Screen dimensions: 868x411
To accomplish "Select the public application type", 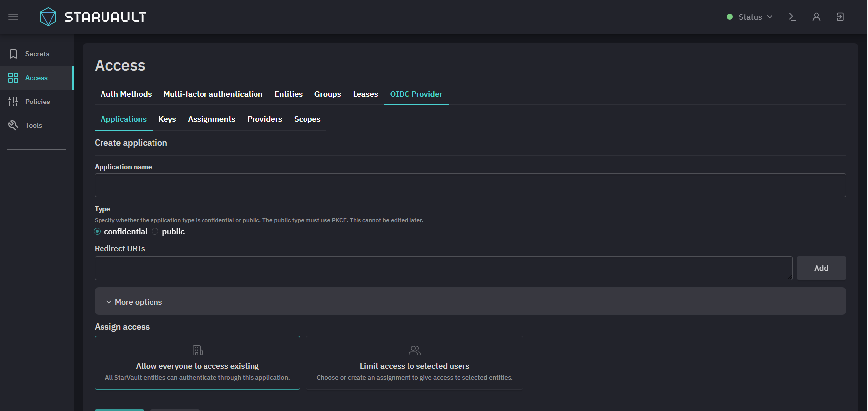I will [x=155, y=232].
